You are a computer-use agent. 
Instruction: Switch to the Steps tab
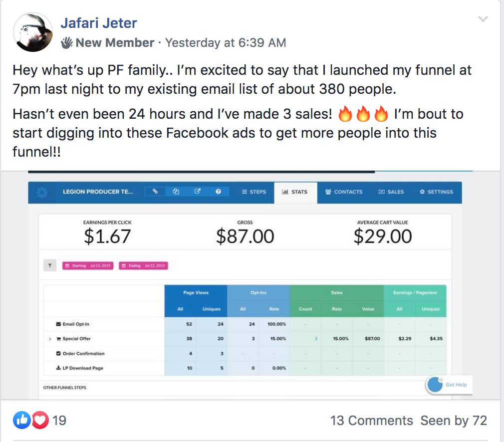point(253,192)
